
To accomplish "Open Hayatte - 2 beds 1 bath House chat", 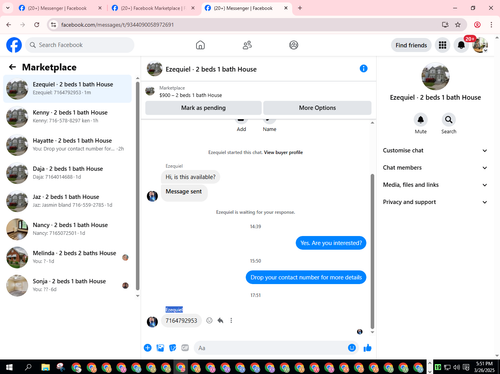I will [68, 145].
